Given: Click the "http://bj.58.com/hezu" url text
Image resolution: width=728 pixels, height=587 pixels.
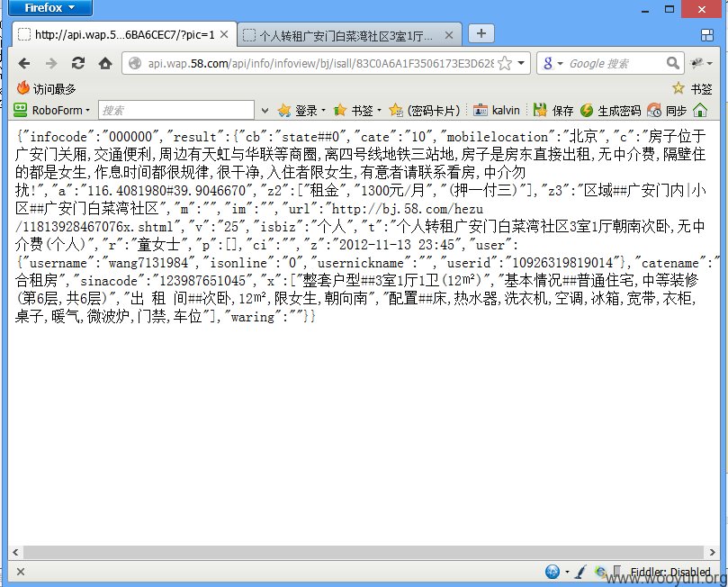Looking at the screenshot, I should [x=407, y=209].
